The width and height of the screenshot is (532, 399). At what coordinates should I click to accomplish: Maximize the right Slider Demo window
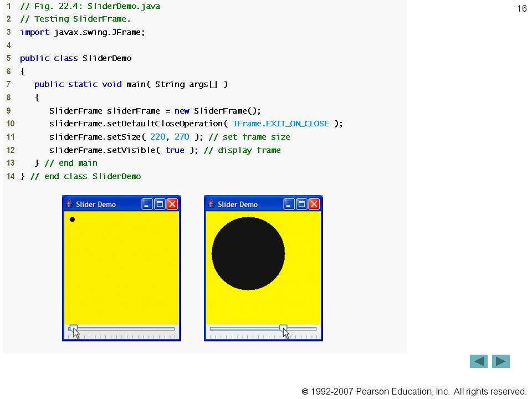point(301,204)
